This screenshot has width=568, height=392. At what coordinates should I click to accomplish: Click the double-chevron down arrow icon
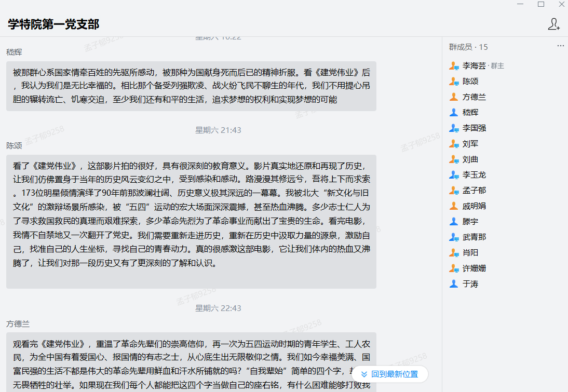364,374
